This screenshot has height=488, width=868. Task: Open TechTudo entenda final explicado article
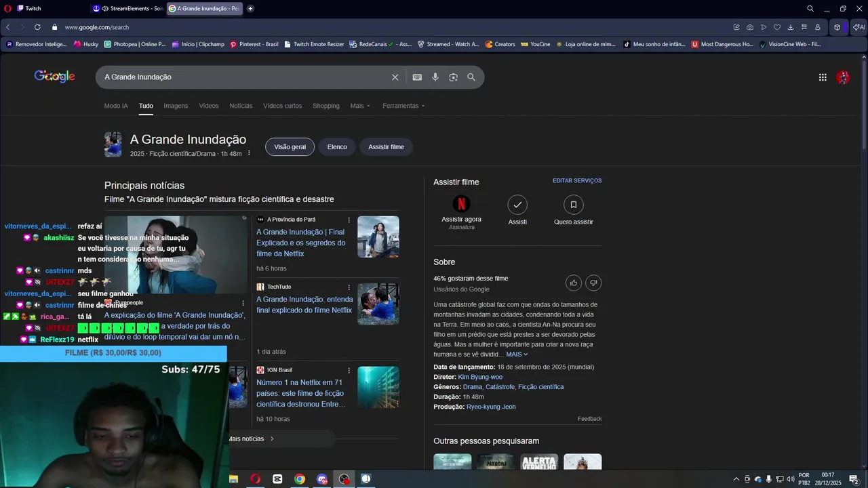pyautogui.click(x=304, y=305)
